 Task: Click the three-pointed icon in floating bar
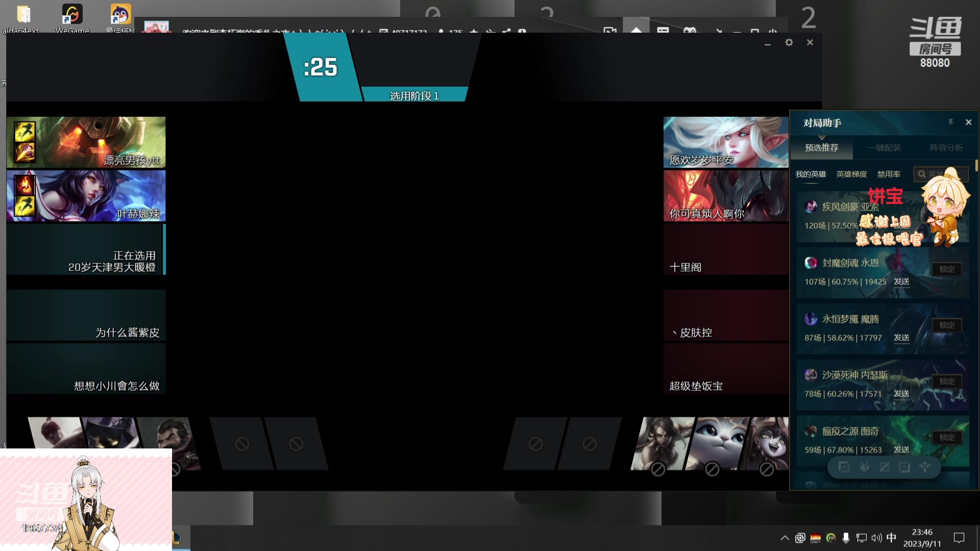click(925, 467)
